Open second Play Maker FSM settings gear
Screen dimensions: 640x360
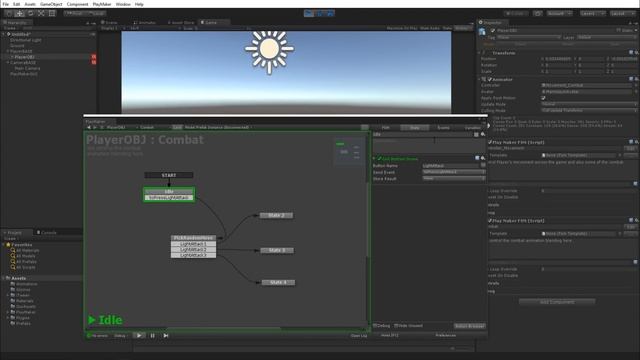pyautogui.click(x=636, y=220)
